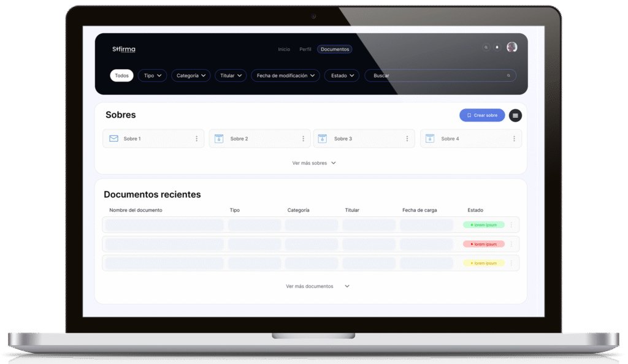This screenshot has width=628, height=364.
Task: Open the three-dot menu for Sobre 3
Action: [407, 138]
